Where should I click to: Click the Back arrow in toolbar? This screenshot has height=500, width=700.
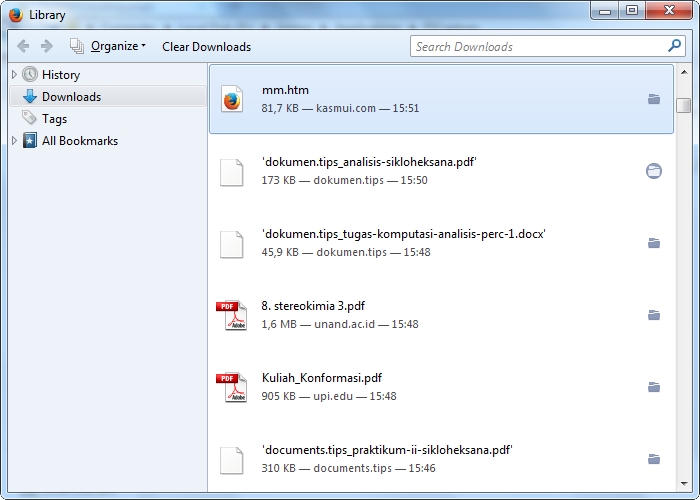[23, 46]
